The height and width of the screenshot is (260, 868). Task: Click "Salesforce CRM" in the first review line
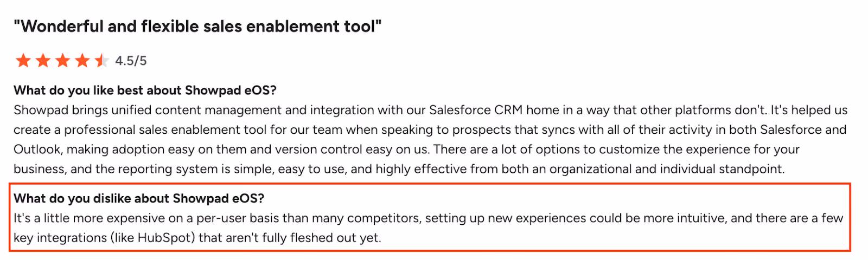click(x=476, y=110)
